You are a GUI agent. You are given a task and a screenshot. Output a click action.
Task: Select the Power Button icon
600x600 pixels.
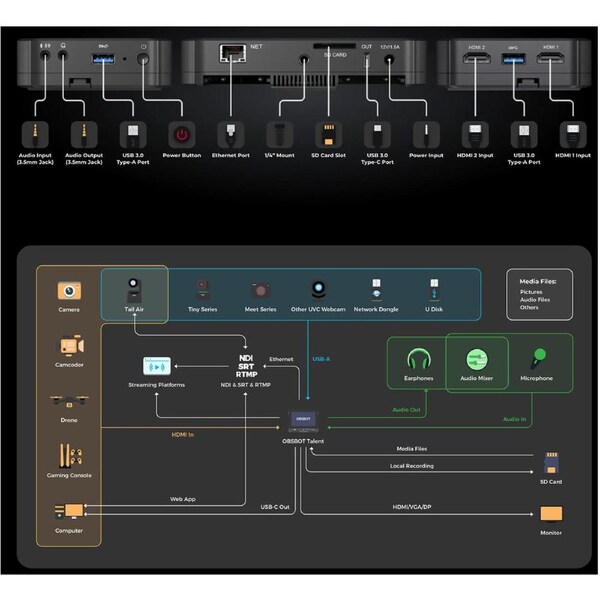coord(182,135)
